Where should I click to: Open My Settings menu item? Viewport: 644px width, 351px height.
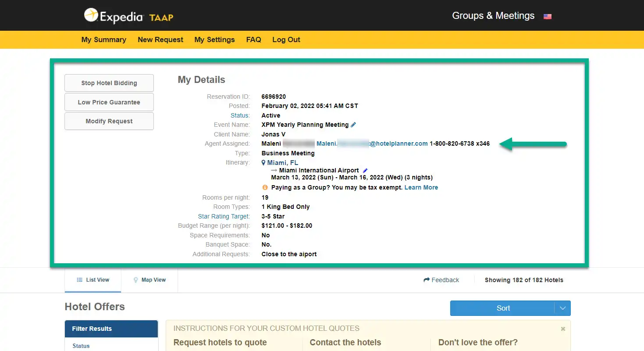pos(215,39)
